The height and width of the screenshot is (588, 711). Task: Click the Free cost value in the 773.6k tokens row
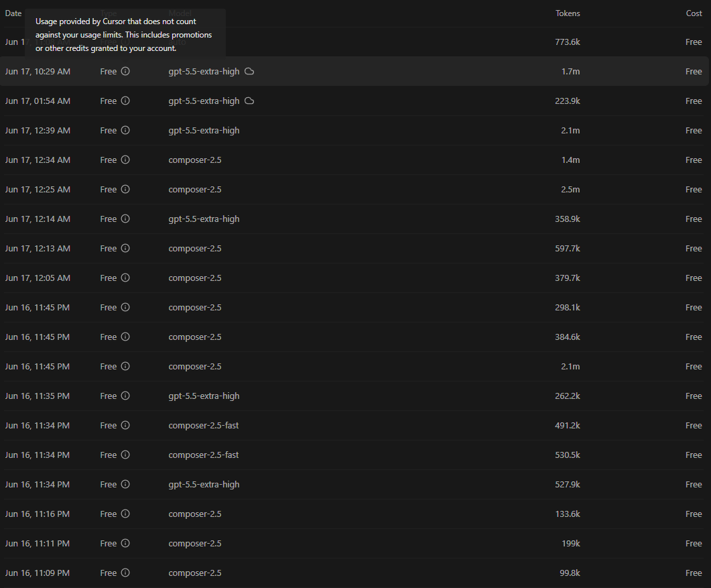(694, 42)
